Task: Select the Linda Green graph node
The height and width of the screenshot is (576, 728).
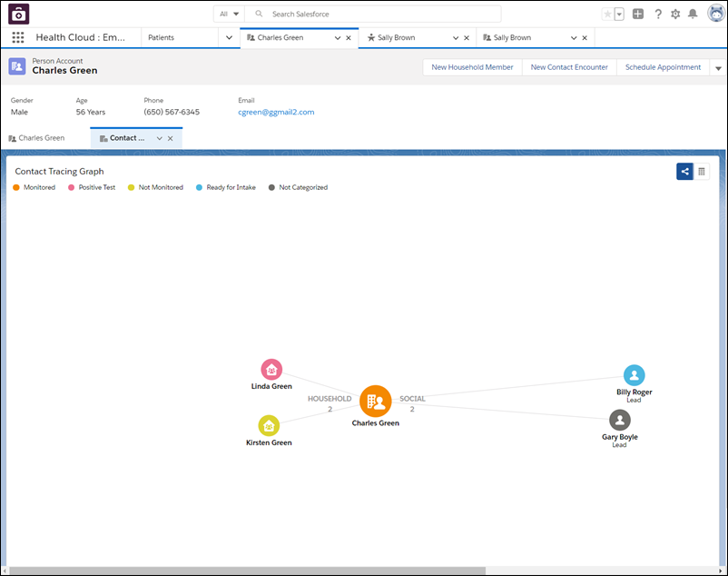Action: 271,370
